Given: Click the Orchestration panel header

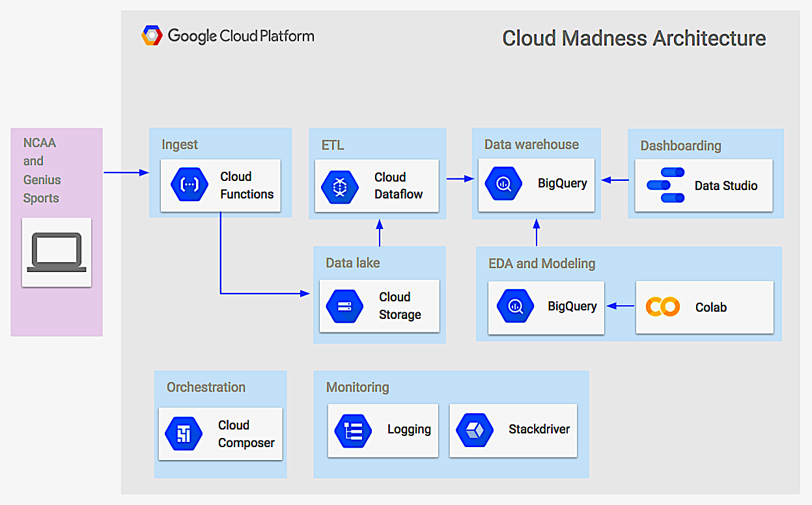Looking at the screenshot, I should (x=205, y=387).
